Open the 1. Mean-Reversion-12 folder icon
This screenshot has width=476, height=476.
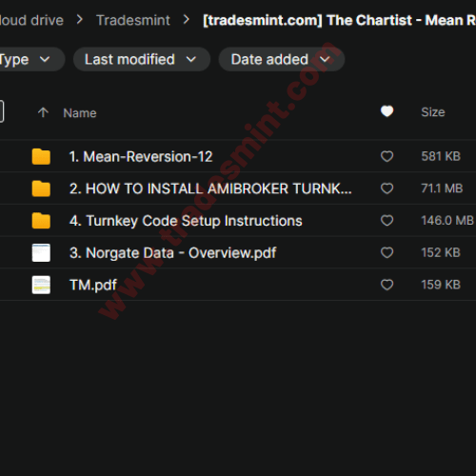(x=41, y=156)
